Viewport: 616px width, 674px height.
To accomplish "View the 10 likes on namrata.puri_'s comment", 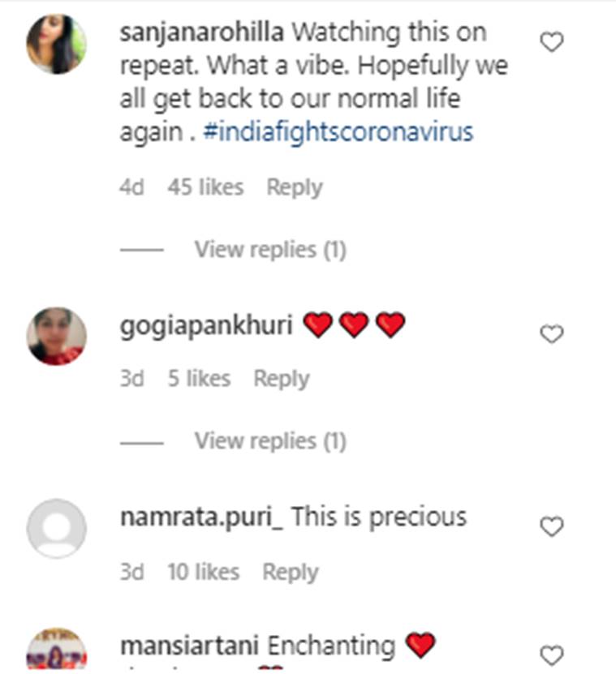I will click(203, 572).
